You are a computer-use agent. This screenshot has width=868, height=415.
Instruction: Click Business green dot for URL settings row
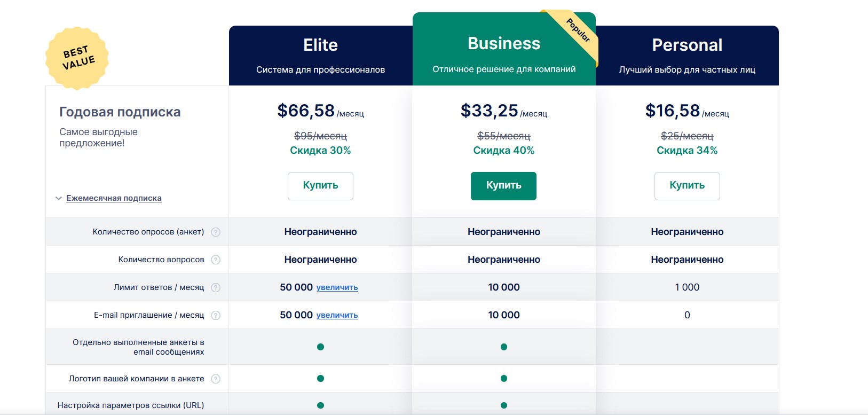504,405
